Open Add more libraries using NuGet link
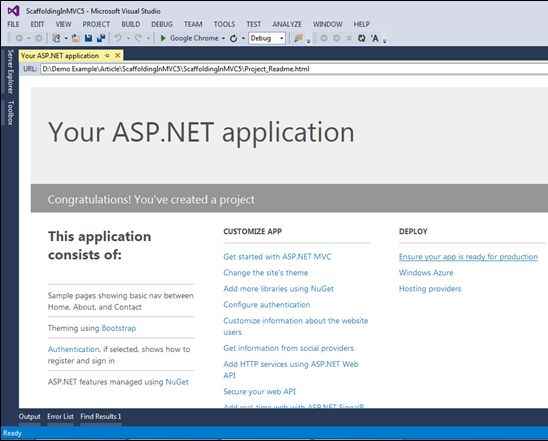The image size is (548, 441). 279,289
